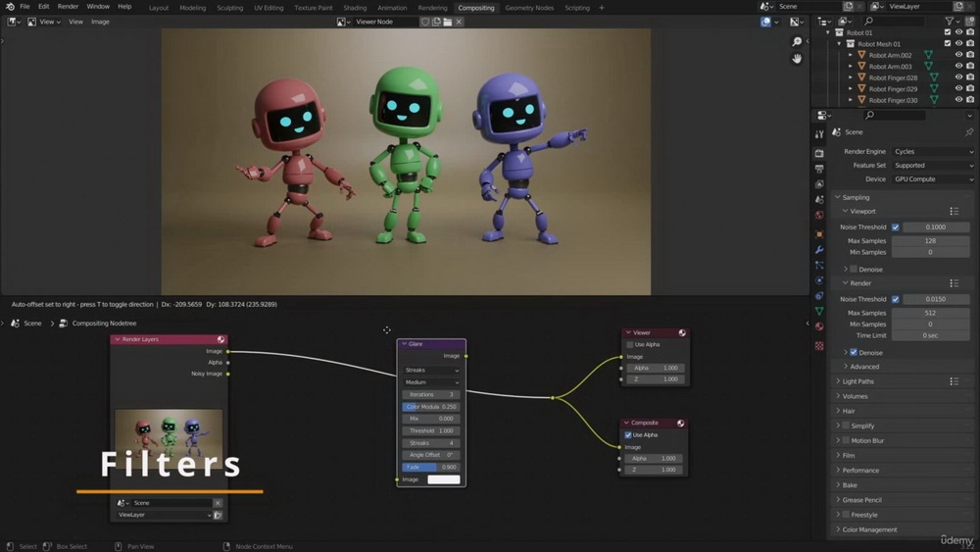Open the Scene properties tab icon
The image size is (980, 552).
click(x=819, y=200)
